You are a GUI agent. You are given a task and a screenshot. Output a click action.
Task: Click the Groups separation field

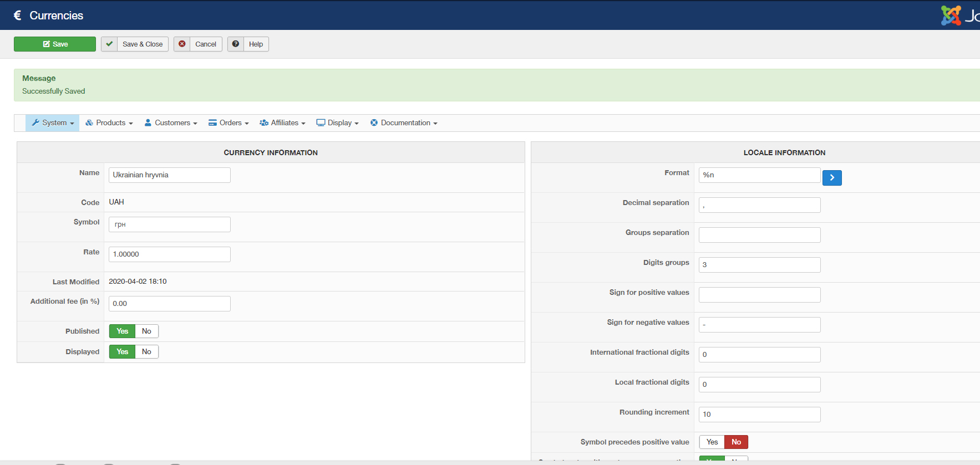760,235
